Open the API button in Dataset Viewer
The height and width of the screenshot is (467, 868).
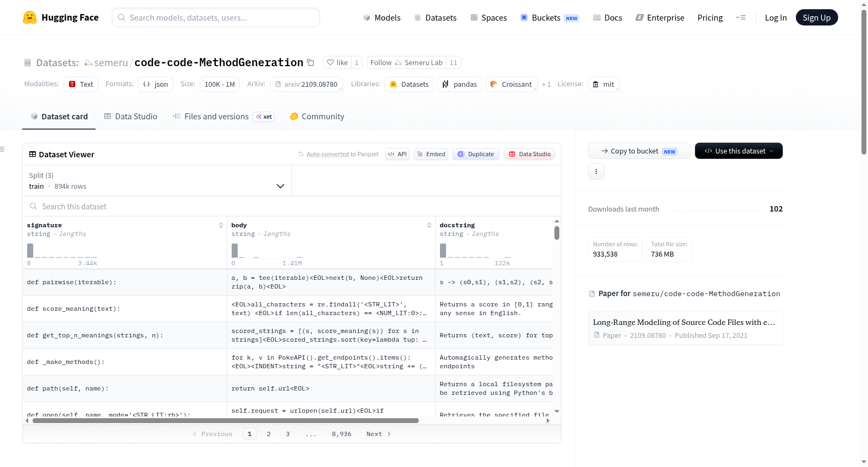click(x=397, y=154)
